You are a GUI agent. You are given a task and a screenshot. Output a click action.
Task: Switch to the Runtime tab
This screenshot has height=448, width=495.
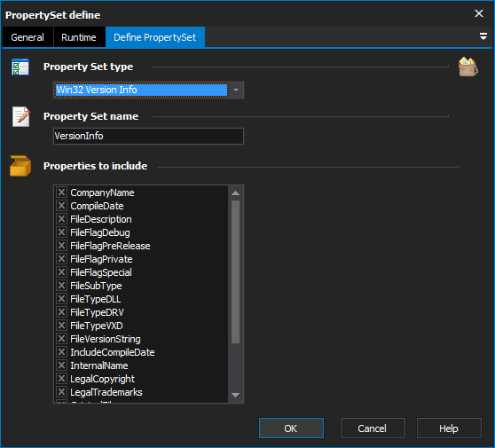79,37
